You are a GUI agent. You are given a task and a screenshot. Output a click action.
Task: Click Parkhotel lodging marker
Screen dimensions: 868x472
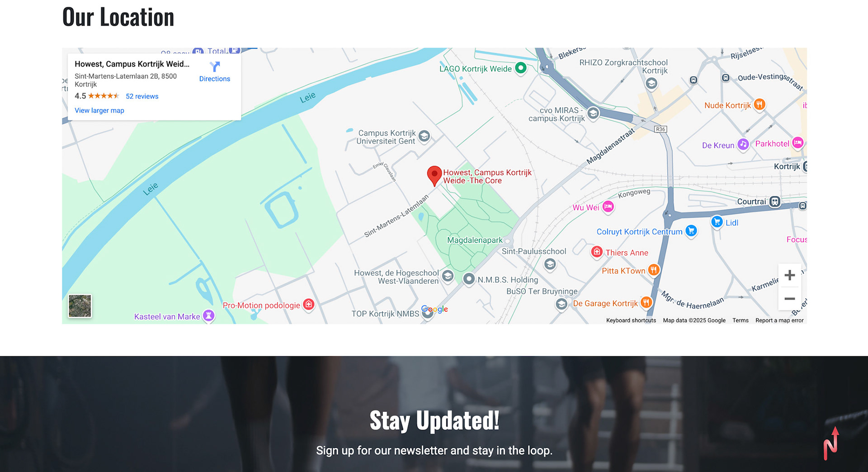pyautogui.click(x=798, y=143)
